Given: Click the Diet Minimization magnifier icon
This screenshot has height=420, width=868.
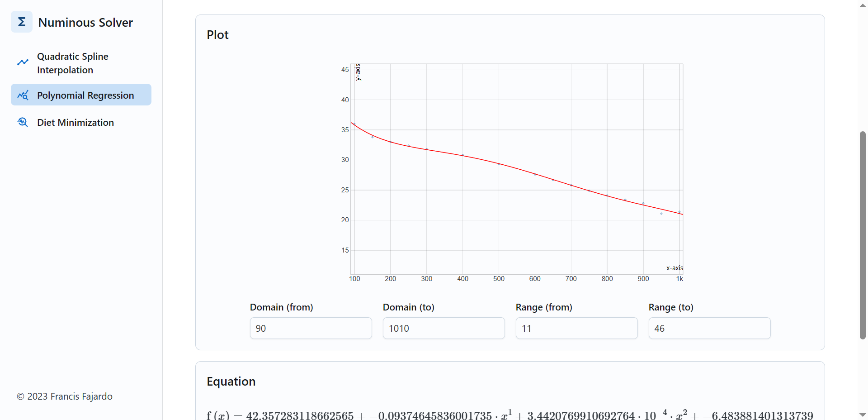Looking at the screenshot, I should tap(22, 122).
